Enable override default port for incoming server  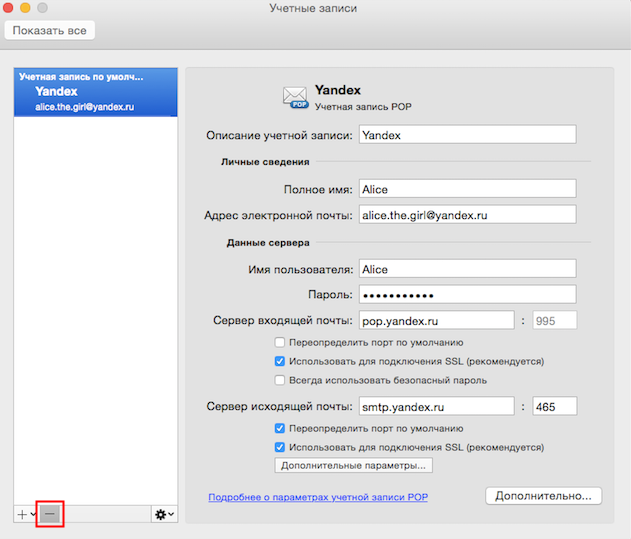280,342
